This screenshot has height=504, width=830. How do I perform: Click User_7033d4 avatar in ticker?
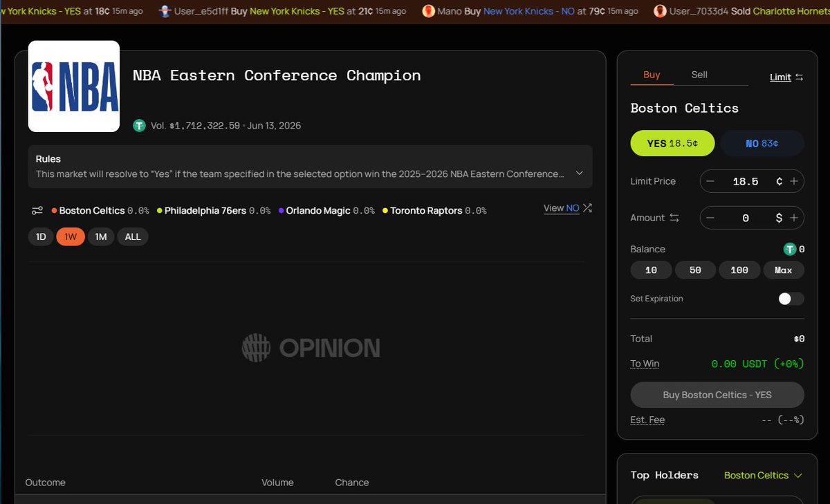coord(661,12)
